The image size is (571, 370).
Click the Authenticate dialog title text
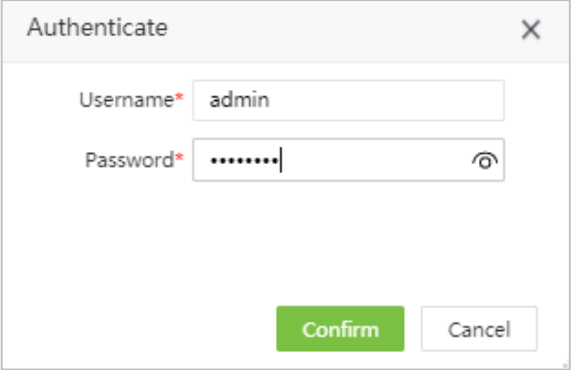click(x=97, y=27)
